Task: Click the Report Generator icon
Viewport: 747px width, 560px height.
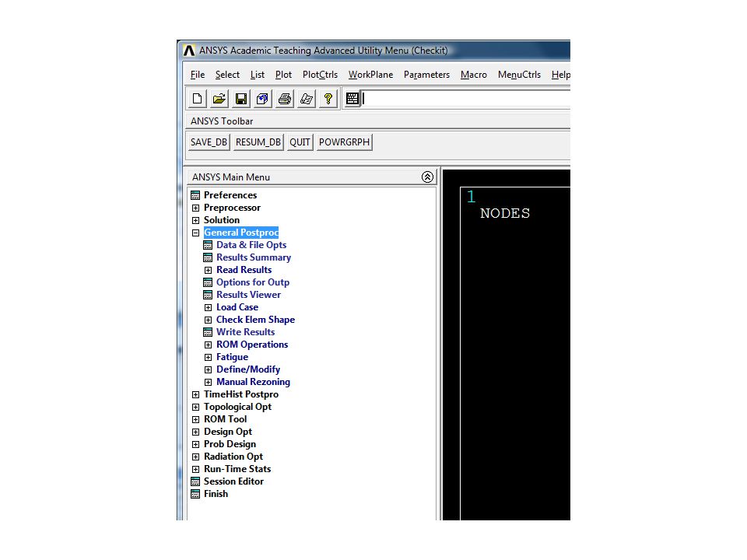Action: point(307,99)
